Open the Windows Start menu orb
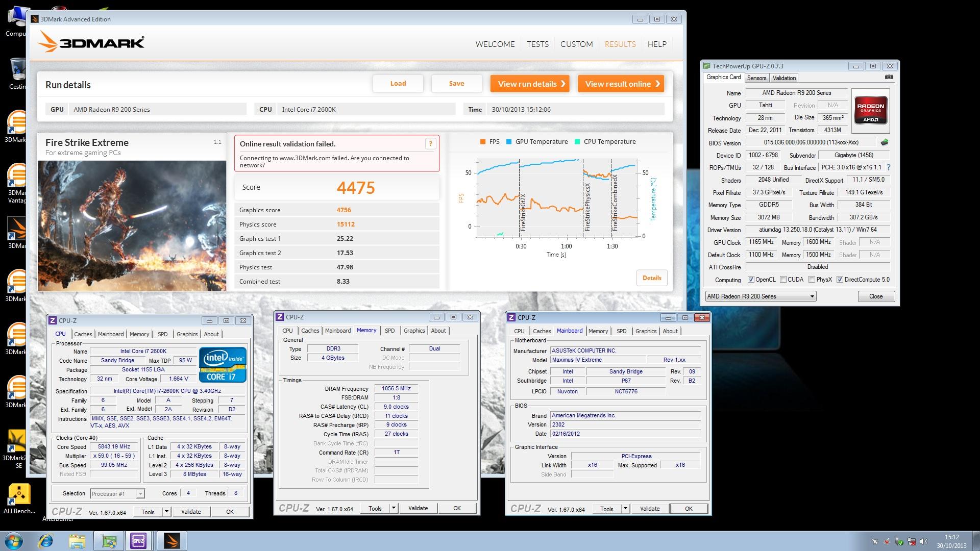Screen dimensions: 980x551 click(x=14, y=541)
